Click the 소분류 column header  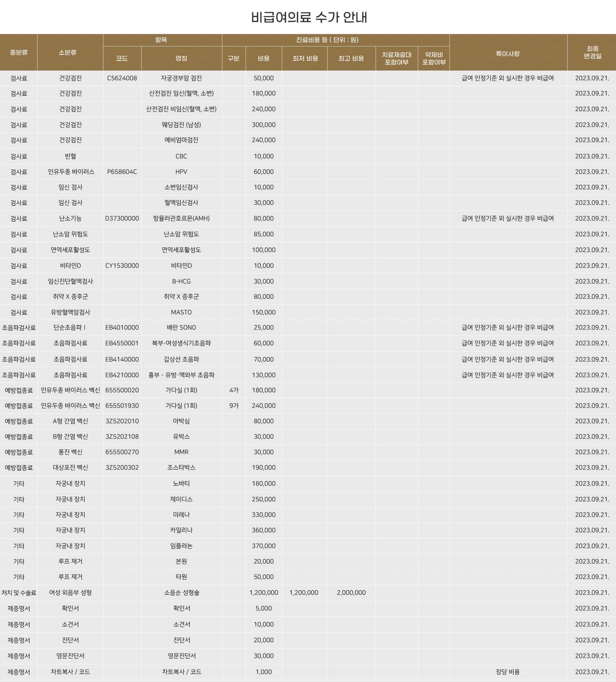pyautogui.click(x=70, y=53)
